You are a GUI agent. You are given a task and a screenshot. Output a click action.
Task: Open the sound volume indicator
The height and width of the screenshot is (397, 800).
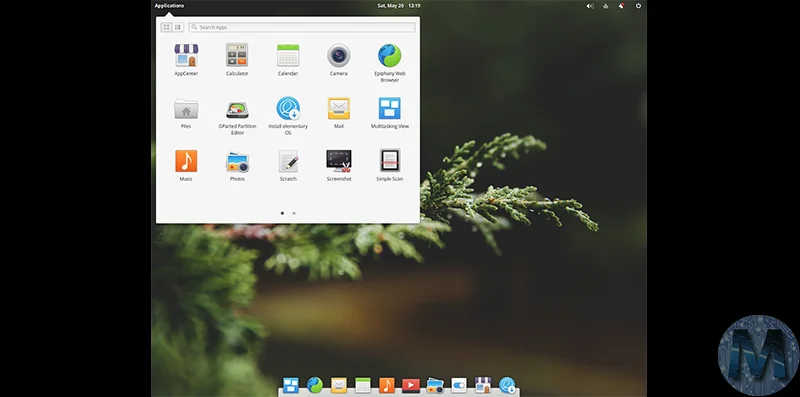(590, 6)
